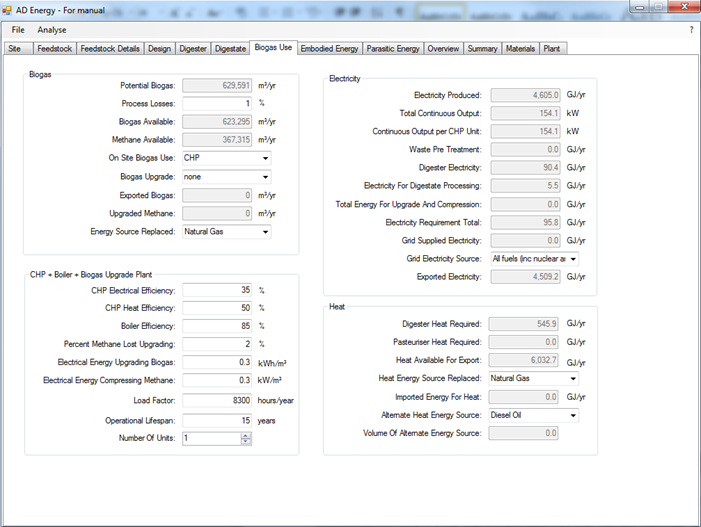Click the question mark help icon
Viewport: 701px width, 527px height.
(691, 30)
